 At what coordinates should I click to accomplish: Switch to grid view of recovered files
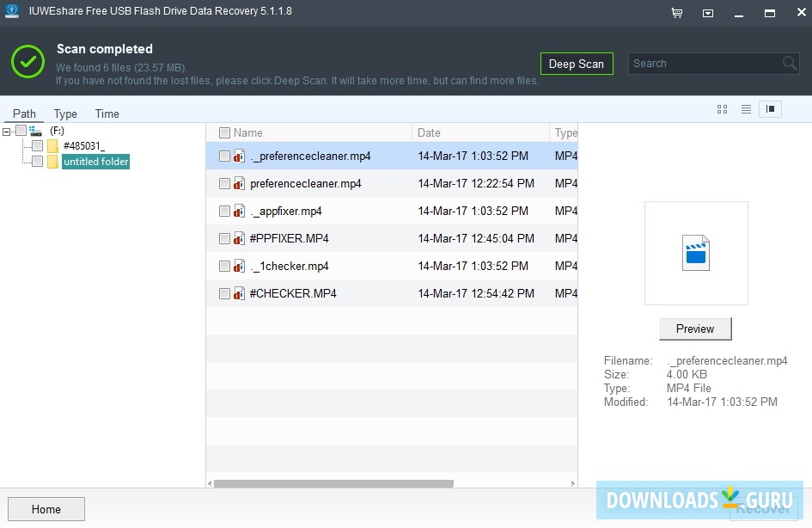721,109
